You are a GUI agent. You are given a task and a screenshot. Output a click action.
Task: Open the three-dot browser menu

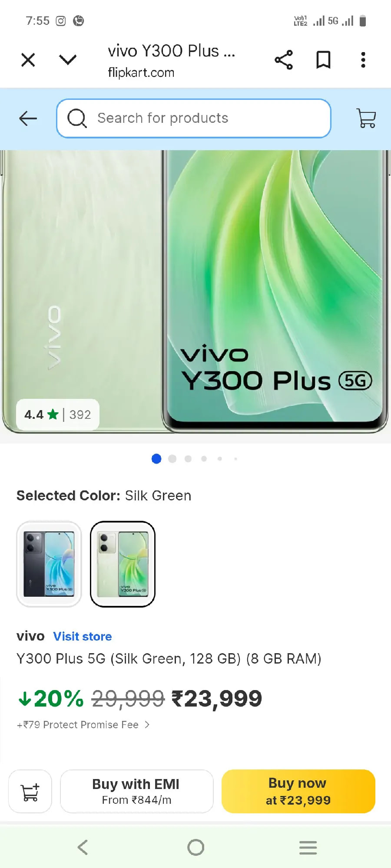363,60
